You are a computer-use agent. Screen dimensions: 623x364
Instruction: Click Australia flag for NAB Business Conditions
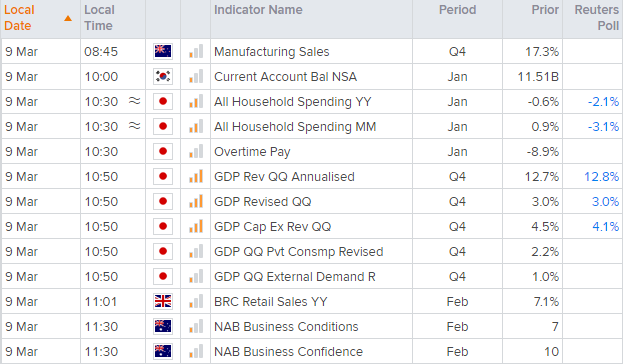click(163, 327)
